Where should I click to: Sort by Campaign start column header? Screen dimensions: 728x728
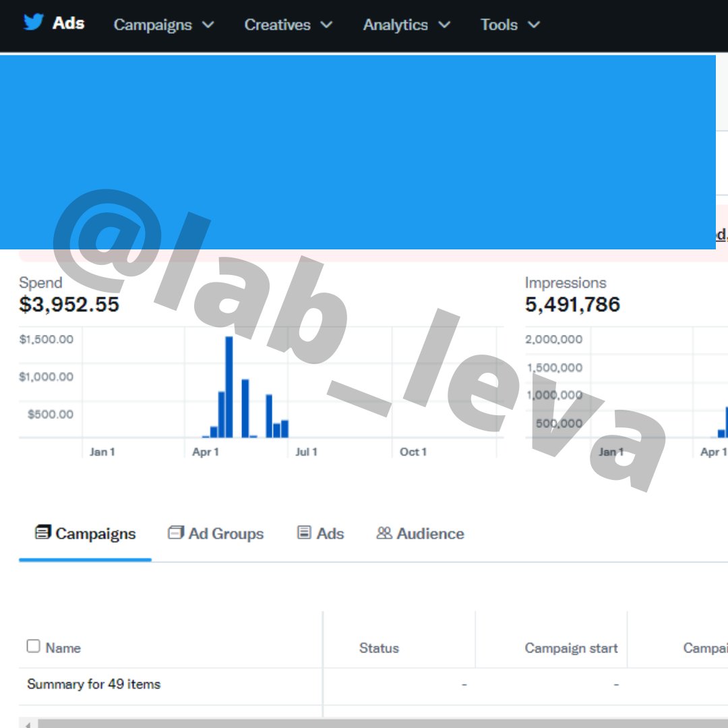tap(571, 648)
